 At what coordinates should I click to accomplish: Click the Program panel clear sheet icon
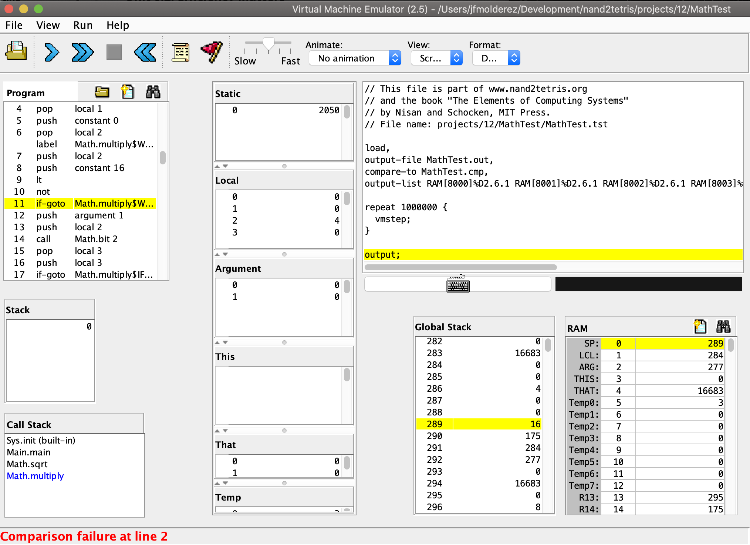[128, 92]
